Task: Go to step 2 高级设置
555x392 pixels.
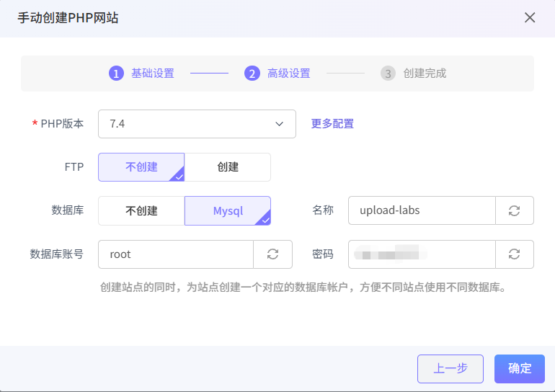Action: (x=277, y=73)
